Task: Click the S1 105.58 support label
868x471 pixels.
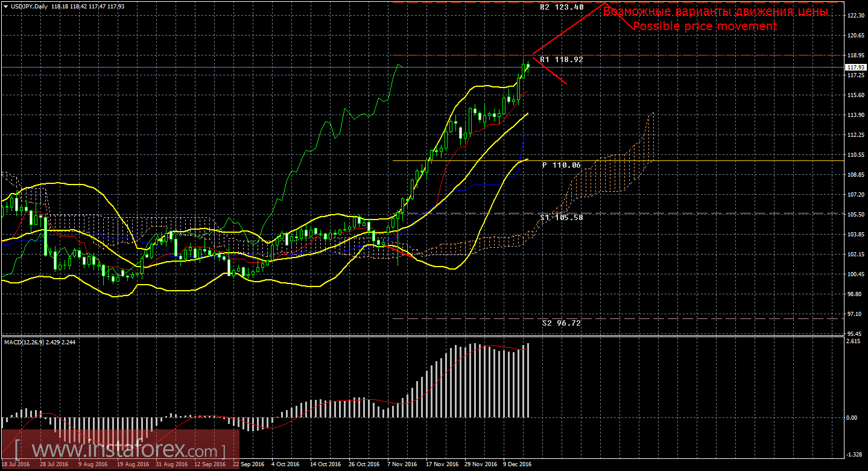Action: [x=562, y=217]
